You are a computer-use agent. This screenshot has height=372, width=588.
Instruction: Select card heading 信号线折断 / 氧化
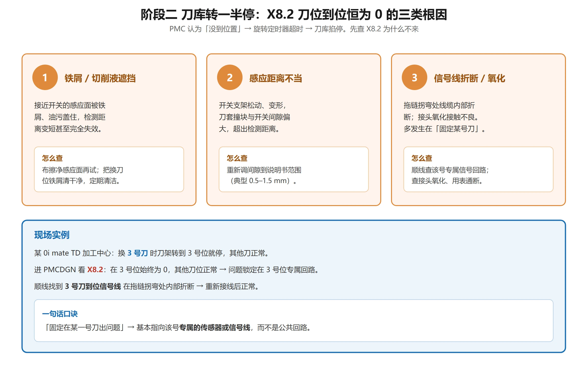(x=469, y=78)
